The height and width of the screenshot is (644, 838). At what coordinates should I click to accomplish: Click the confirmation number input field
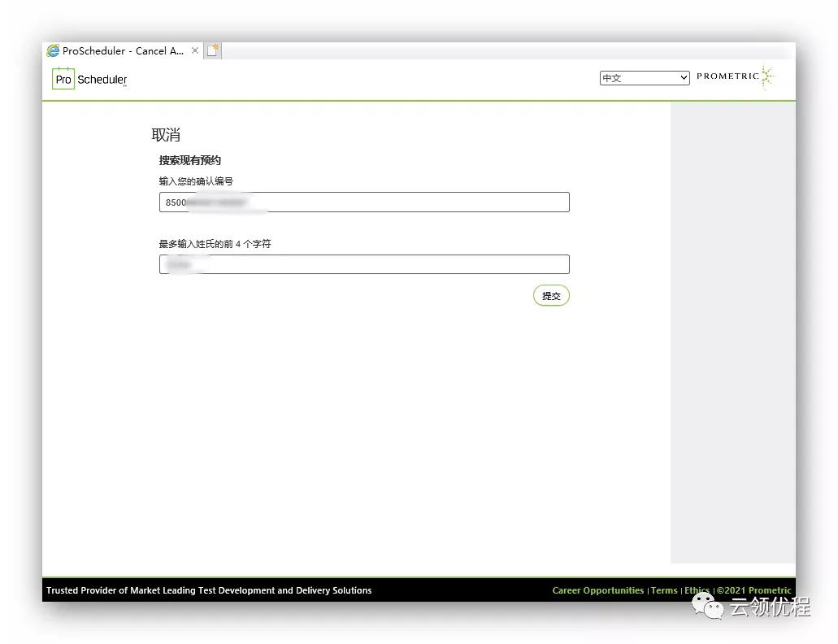(x=364, y=202)
